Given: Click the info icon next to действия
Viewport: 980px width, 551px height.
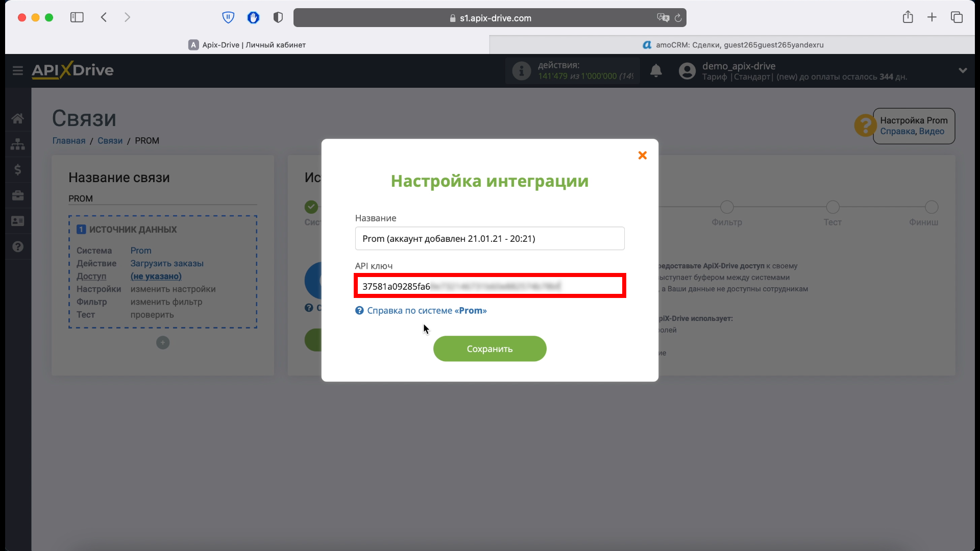Looking at the screenshot, I should point(521,70).
